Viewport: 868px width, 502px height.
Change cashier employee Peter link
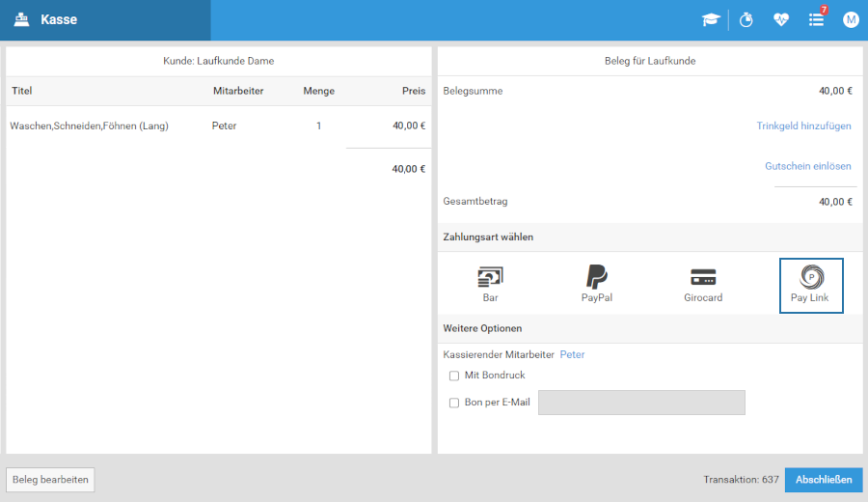pyautogui.click(x=572, y=354)
